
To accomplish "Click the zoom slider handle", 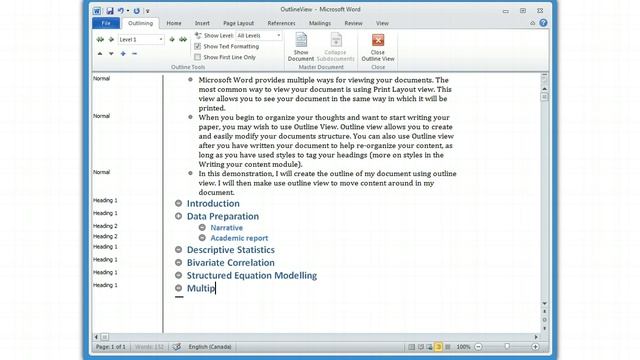I will point(507,347).
